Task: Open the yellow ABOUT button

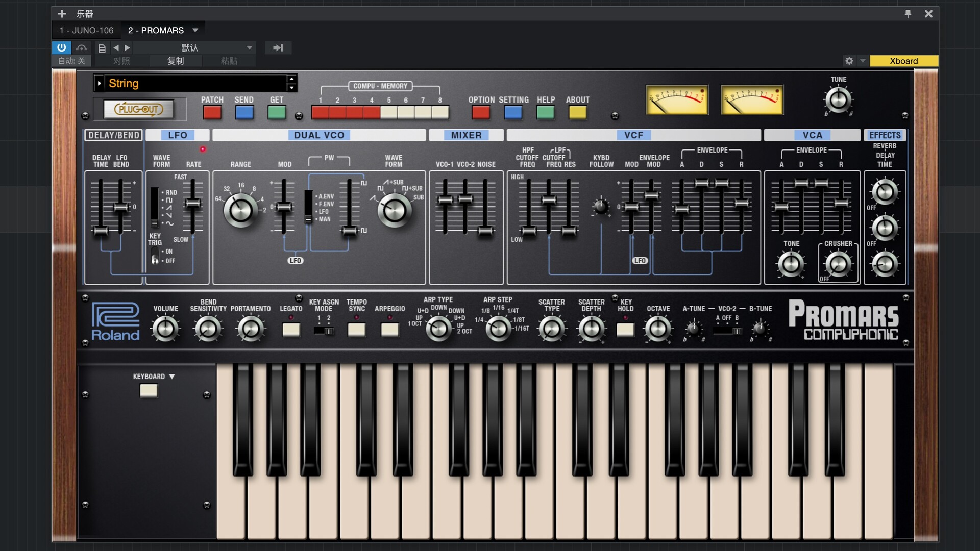Action: pyautogui.click(x=578, y=112)
